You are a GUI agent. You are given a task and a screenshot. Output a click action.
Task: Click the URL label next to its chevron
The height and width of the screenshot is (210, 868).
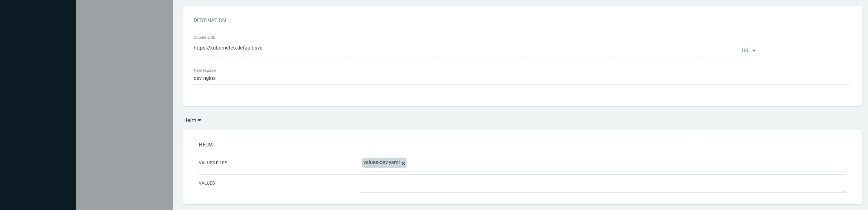(x=747, y=50)
